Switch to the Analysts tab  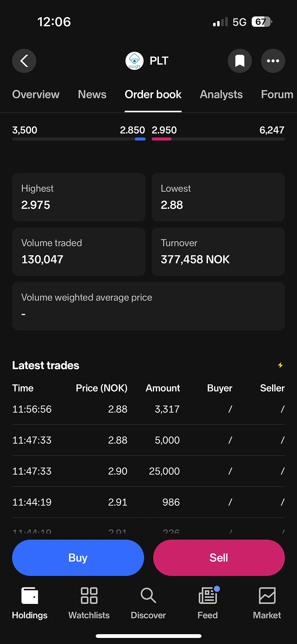coord(221,94)
